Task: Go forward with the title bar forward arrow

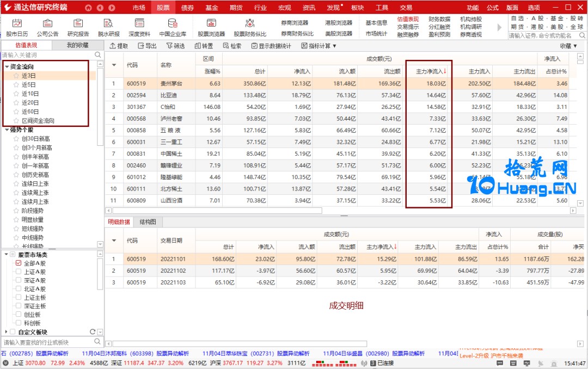Action: coord(112,8)
